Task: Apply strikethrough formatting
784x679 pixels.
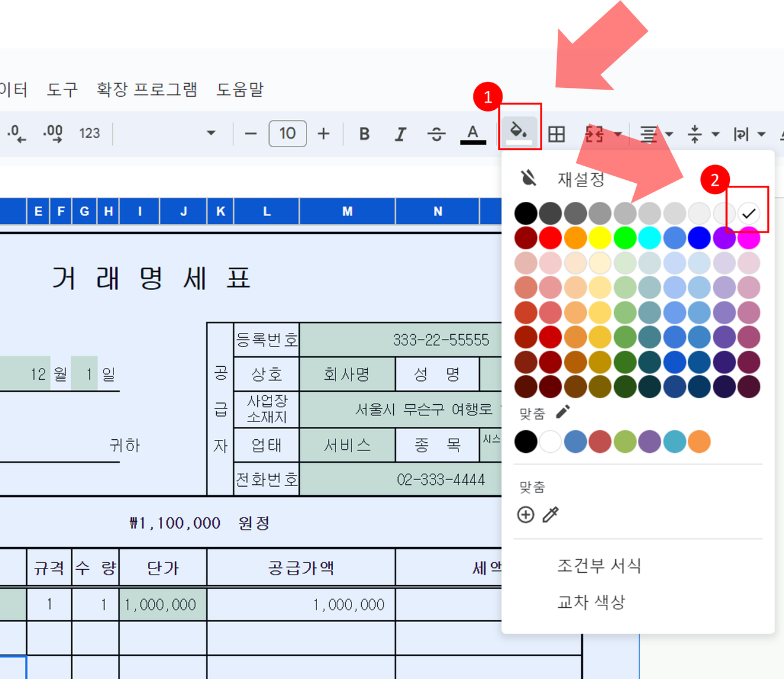Action: tap(436, 134)
